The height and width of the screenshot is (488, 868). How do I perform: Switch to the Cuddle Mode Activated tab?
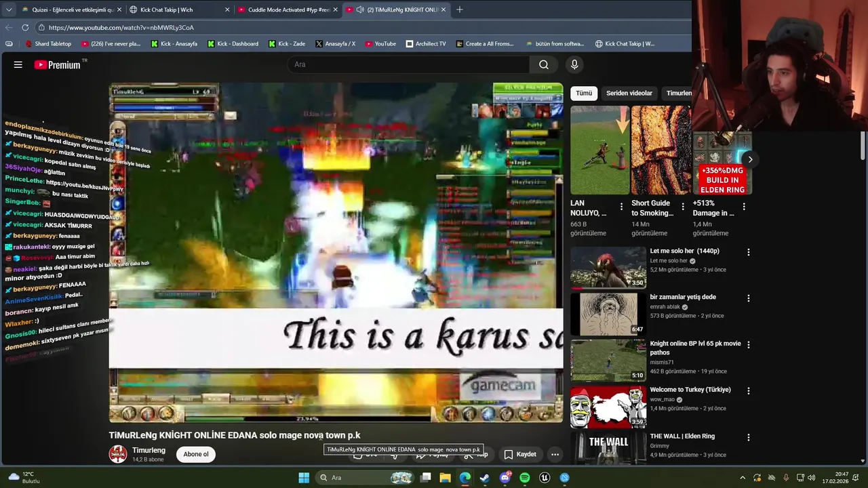pyautogui.click(x=287, y=9)
